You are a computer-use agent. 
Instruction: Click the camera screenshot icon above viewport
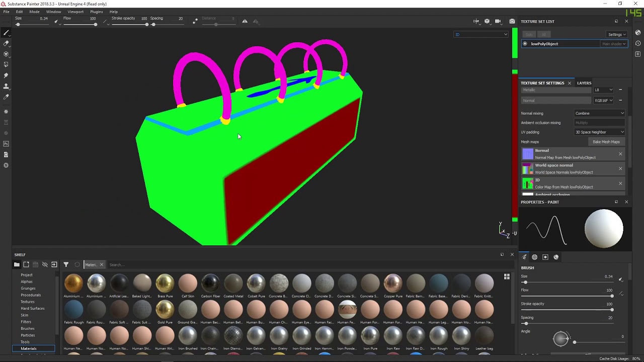(512, 21)
